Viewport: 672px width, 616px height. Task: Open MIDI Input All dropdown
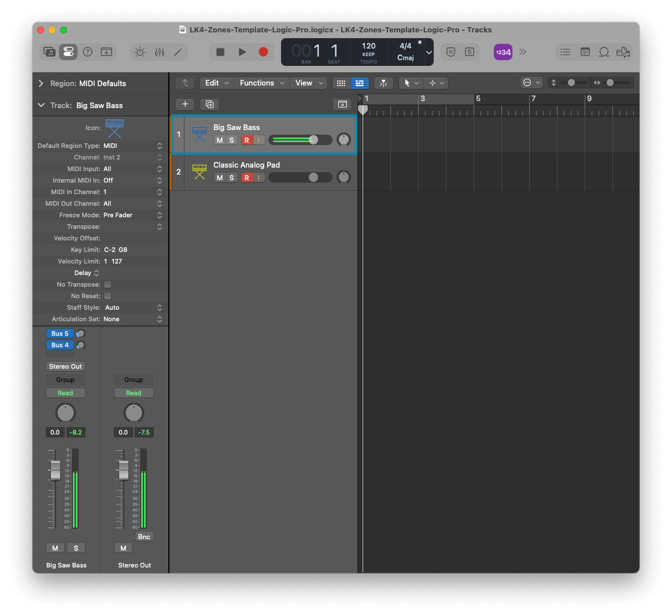[132, 169]
